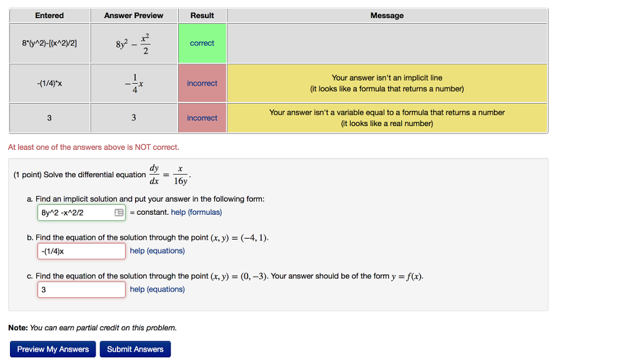Click the Answer Preview column header
This screenshot has height=364, width=640.
pos(134,15)
